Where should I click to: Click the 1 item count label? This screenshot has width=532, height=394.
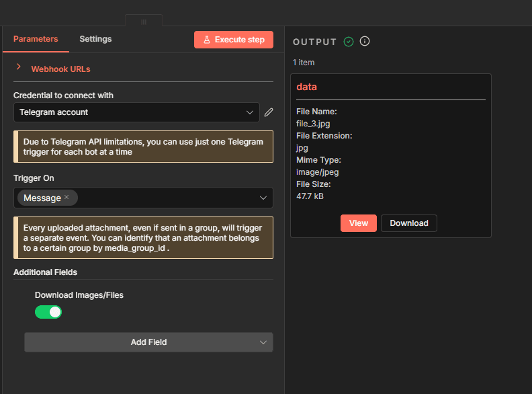[304, 63]
